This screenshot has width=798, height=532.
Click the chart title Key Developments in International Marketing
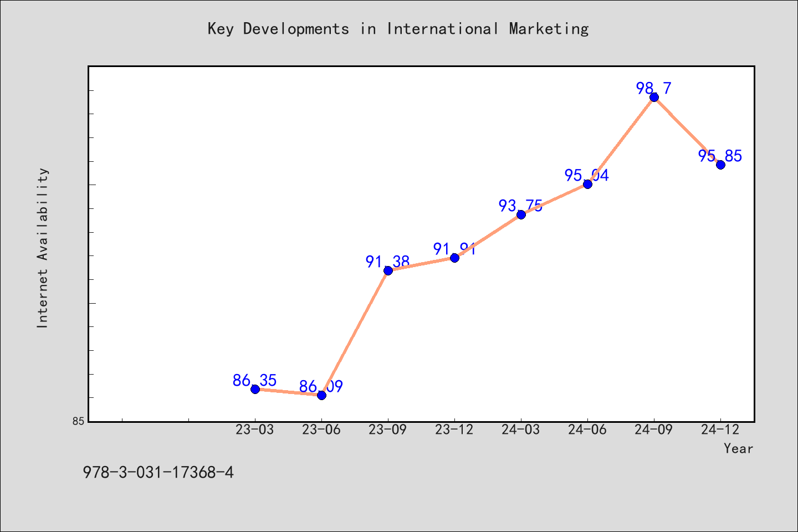tap(398, 29)
